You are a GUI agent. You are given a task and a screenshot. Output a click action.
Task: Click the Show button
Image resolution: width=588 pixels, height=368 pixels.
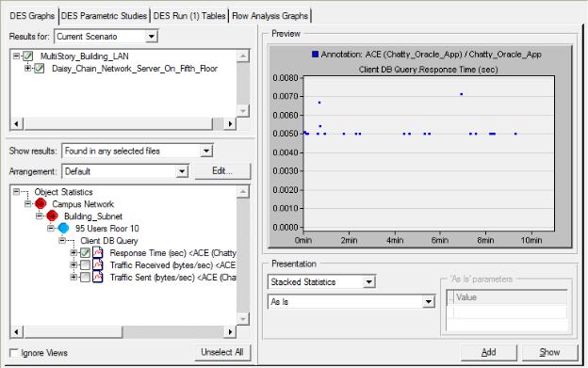coord(549,352)
